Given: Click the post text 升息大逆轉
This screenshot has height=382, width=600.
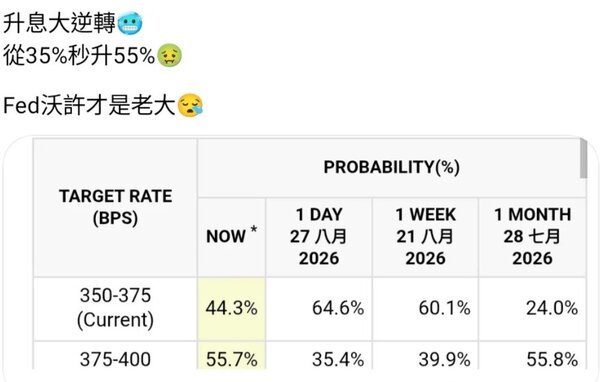Looking at the screenshot, I should [x=59, y=23].
